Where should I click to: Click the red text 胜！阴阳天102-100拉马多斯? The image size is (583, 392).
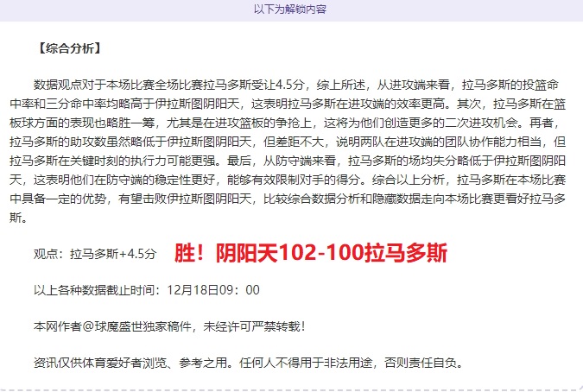pos(311,253)
